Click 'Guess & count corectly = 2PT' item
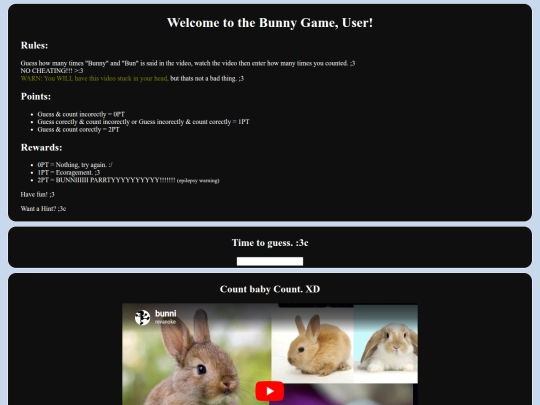The width and height of the screenshot is (540, 405). pyautogui.click(x=79, y=129)
